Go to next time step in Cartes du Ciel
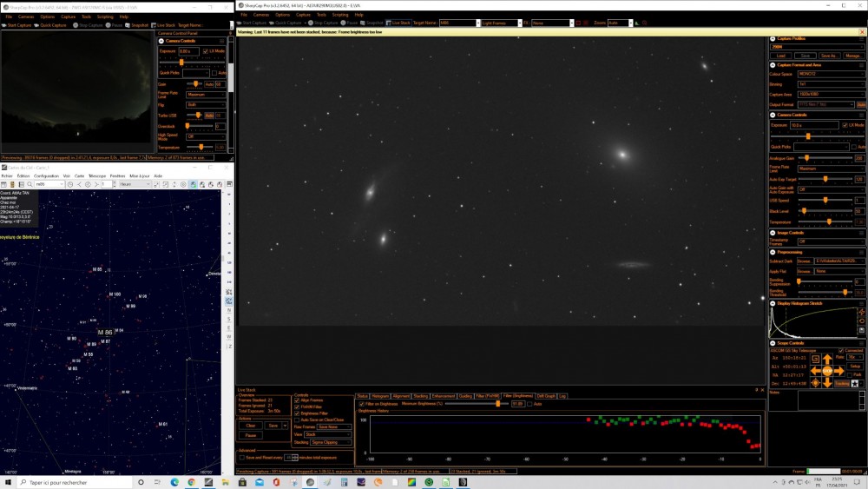This screenshot has width=868, height=489. 97,184
